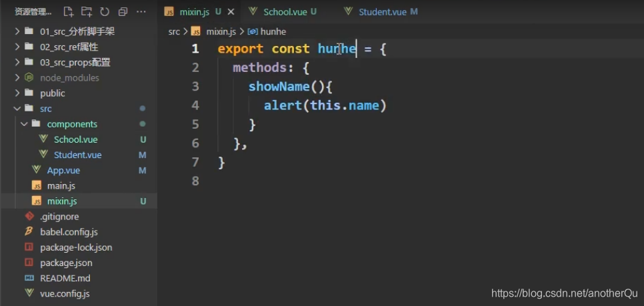This screenshot has width=644, height=306.
Task: Click the 资源管理 explorer panel title
Action: pos(33,12)
